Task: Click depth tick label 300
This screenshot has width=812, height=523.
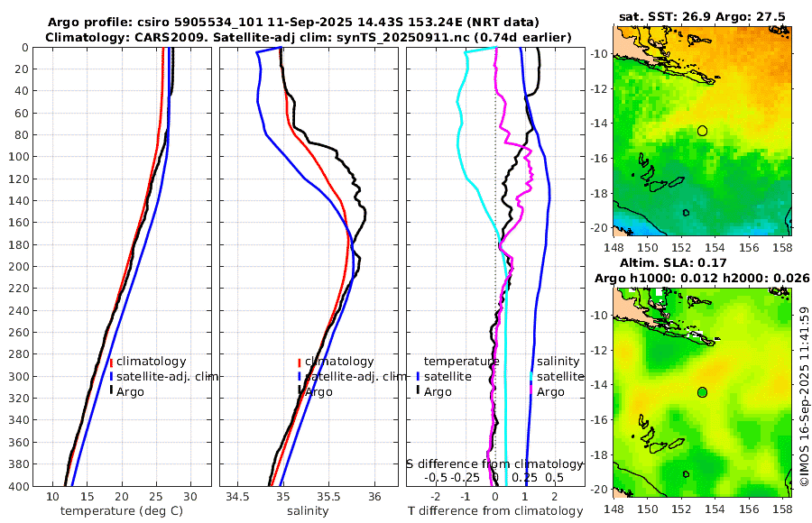Action: pyautogui.click(x=20, y=376)
